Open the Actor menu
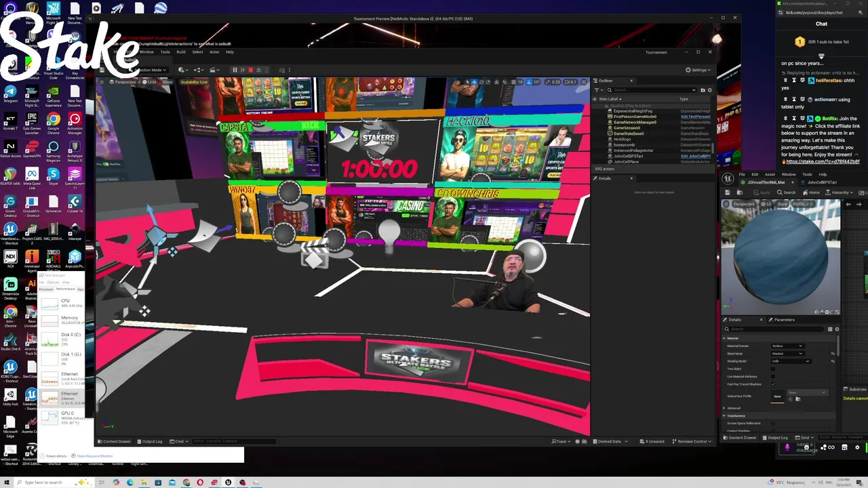 pyautogui.click(x=214, y=52)
